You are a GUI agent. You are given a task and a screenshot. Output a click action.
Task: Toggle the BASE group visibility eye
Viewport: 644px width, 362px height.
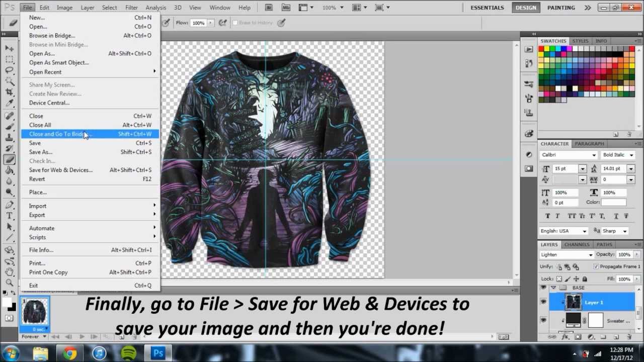click(543, 288)
